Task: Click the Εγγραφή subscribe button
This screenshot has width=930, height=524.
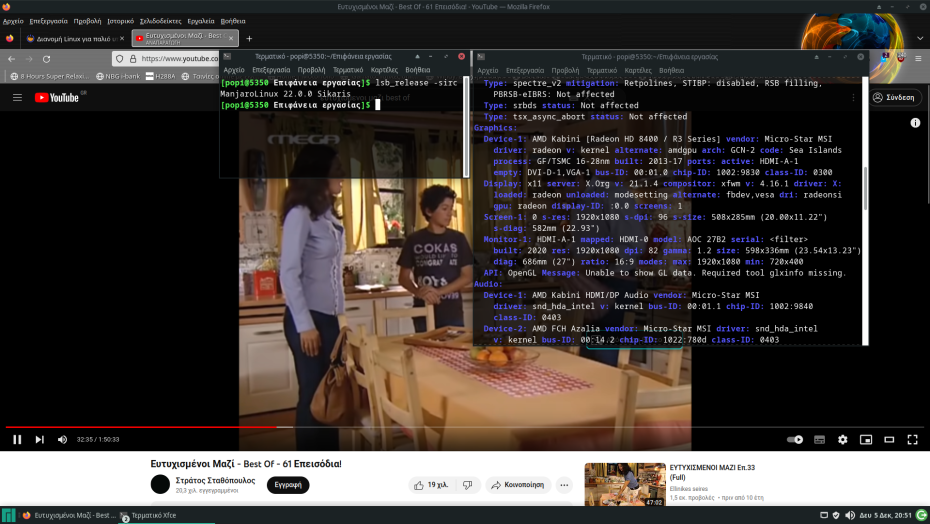Action: 288,485
